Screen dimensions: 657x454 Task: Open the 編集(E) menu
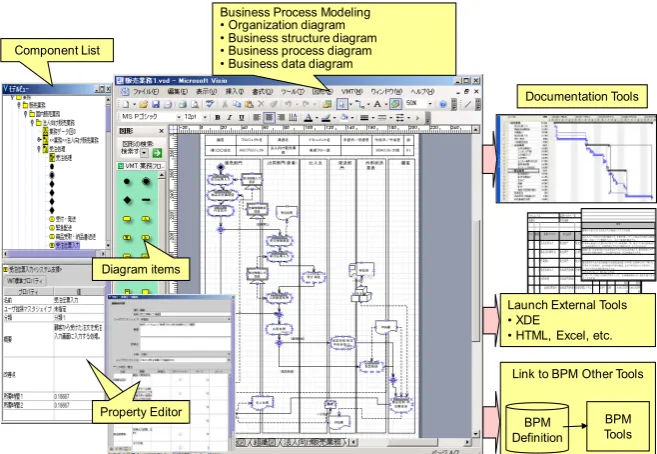(x=177, y=91)
